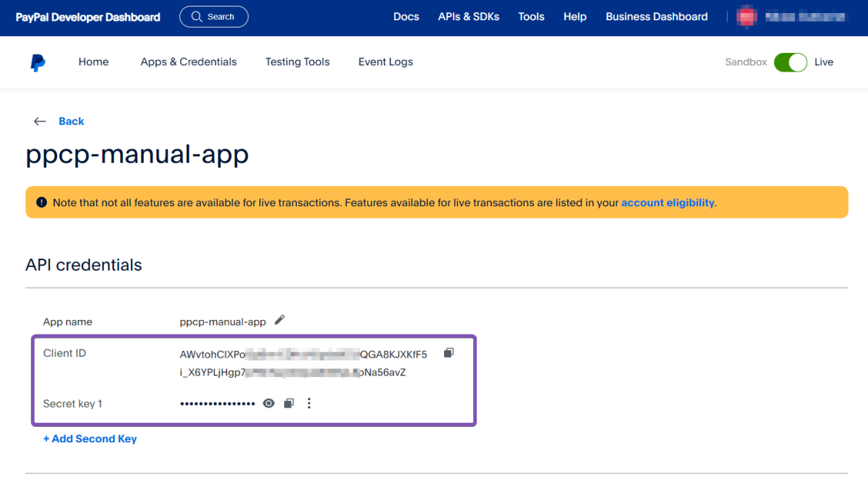Open the account name menu in header
This screenshot has height=490, width=868.
pos(804,17)
